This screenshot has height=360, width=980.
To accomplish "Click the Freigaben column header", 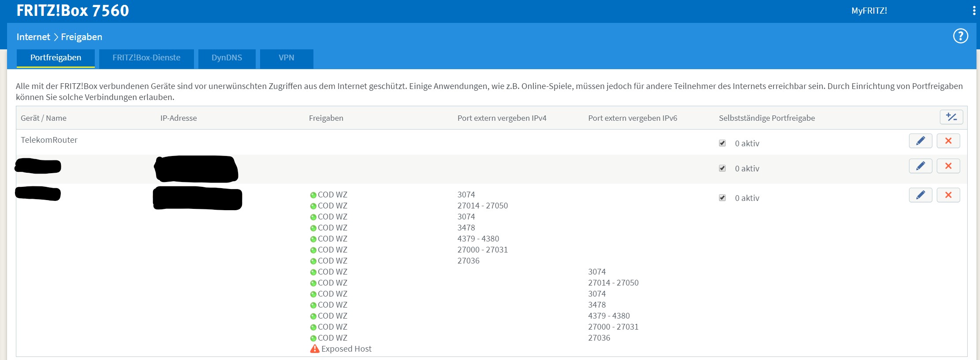I will point(326,118).
